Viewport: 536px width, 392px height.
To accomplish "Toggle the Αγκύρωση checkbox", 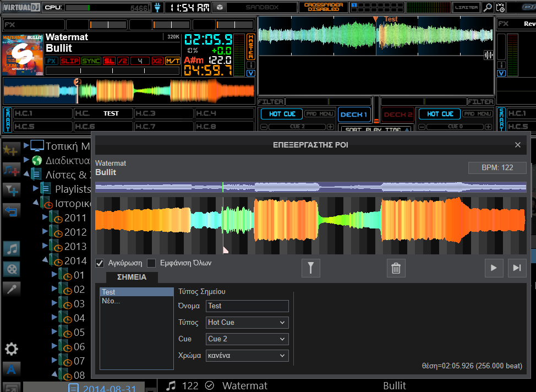I will (x=100, y=263).
